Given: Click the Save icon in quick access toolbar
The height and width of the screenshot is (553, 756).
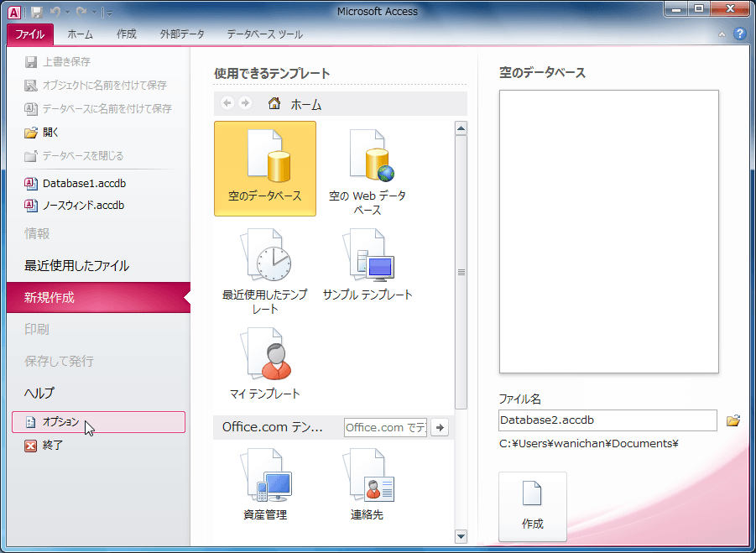Looking at the screenshot, I should coord(37,12).
